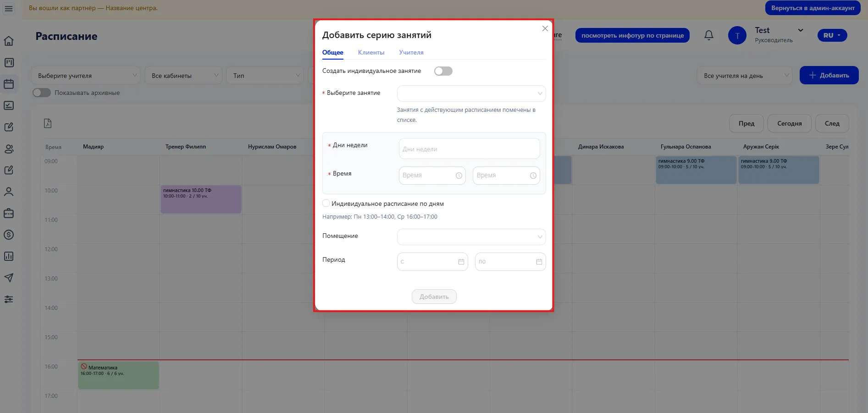Close the Добавить серию занятий dialog
Viewport: 868px width, 413px height.
coord(545,28)
